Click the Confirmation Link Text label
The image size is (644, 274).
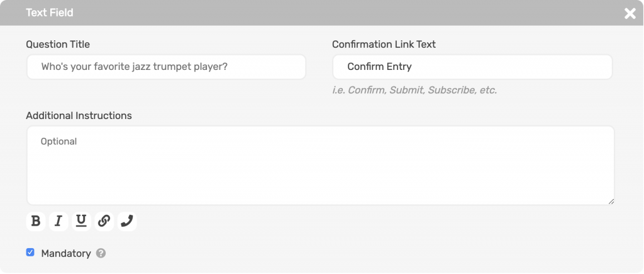(384, 45)
